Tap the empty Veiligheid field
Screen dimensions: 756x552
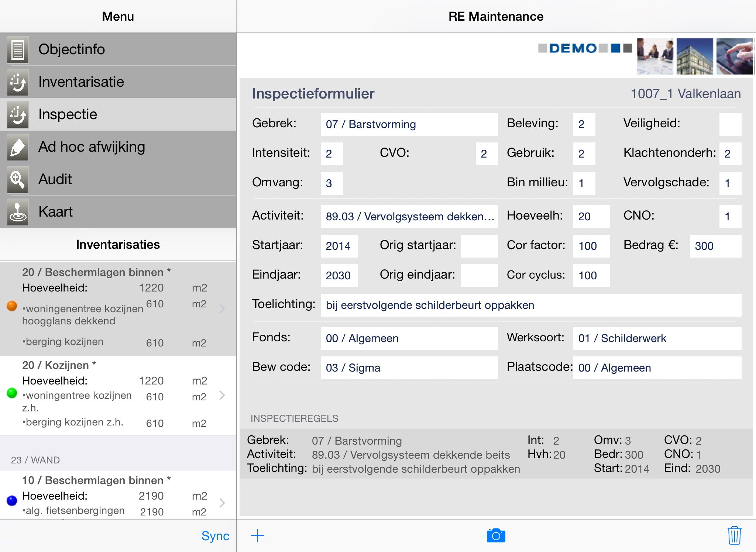coord(730,124)
